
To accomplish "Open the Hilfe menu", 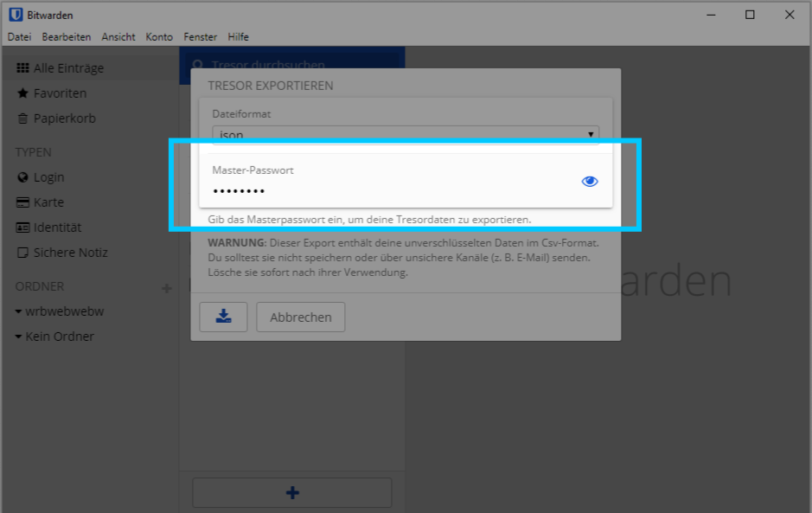I will click(238, 37).
